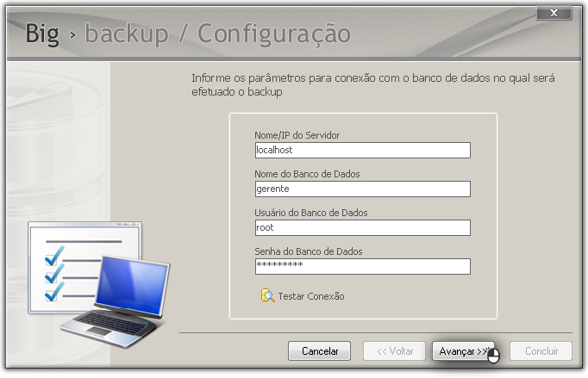Image resolution: width=588 pixels, height=378 pixels.
Task: Click the Senha do Banco de Dados label
Action: 309,251
